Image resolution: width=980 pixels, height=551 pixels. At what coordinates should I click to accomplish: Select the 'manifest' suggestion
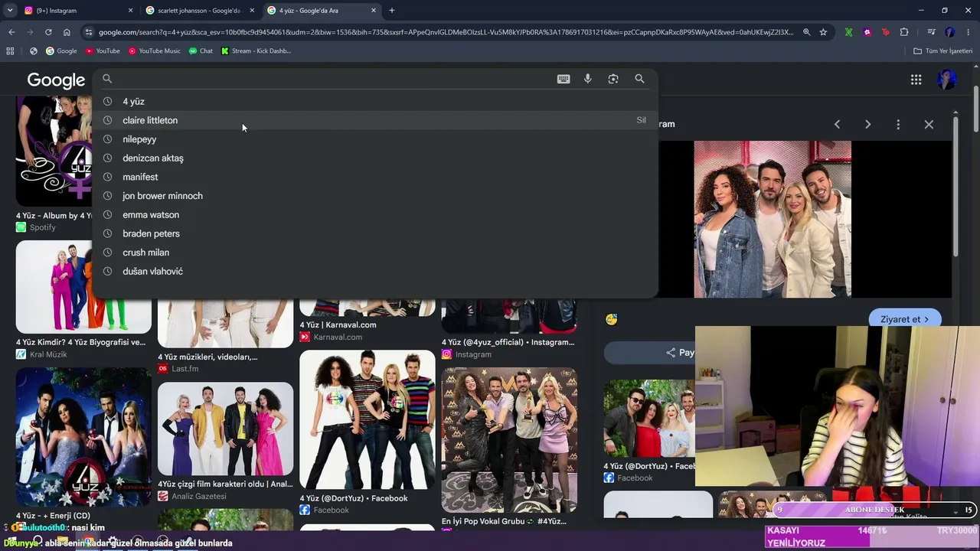(375, 177)
